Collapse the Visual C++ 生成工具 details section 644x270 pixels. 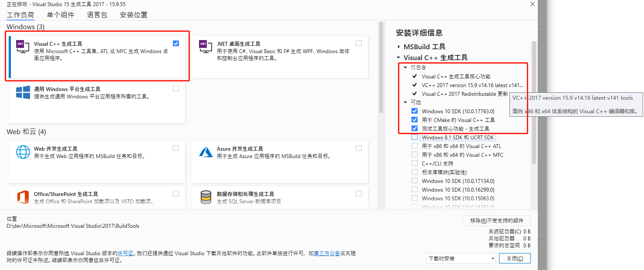[x=398, y=57]
